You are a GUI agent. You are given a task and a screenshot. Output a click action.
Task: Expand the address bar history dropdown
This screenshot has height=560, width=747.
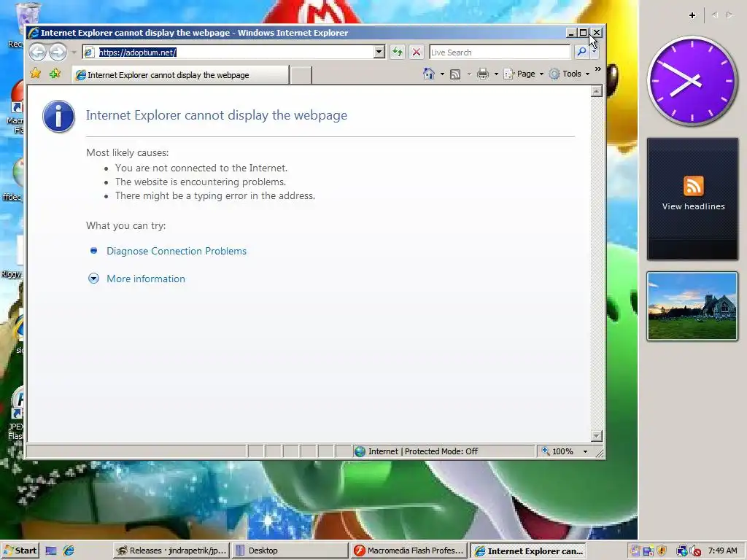pos(379,52)
